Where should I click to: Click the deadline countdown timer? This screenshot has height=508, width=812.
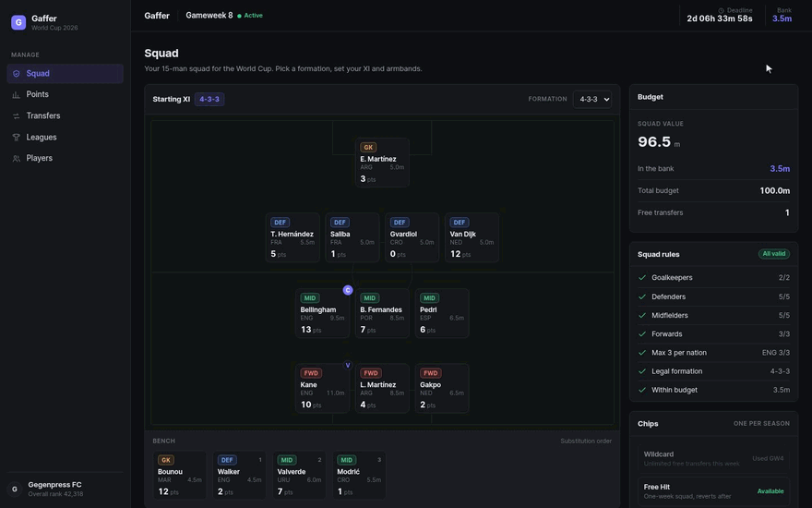720,18
